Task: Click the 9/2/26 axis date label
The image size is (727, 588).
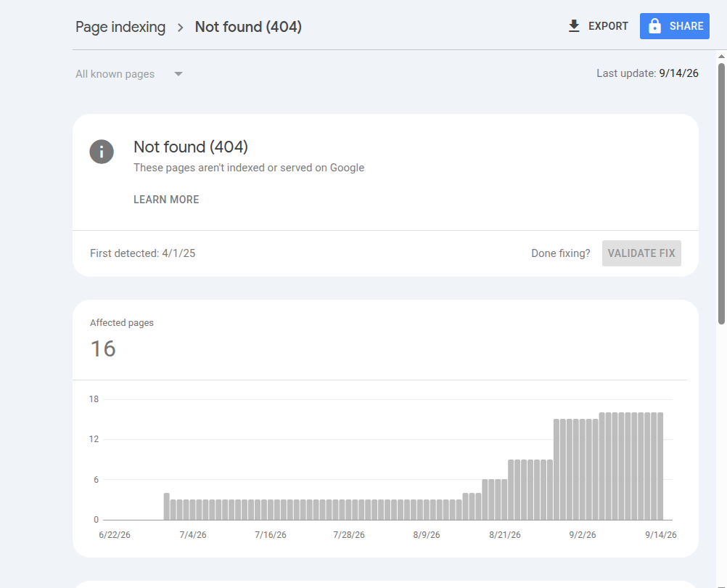Action: pos(583,535)
